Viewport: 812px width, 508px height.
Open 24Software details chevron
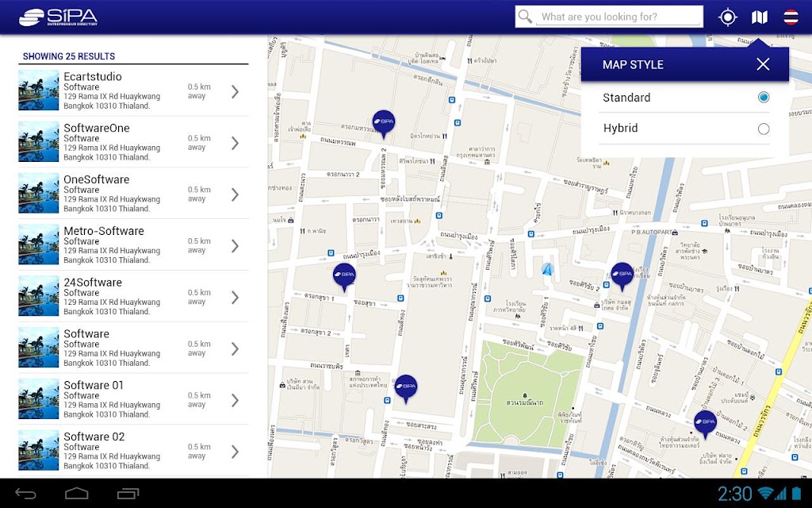coord(235,298)
